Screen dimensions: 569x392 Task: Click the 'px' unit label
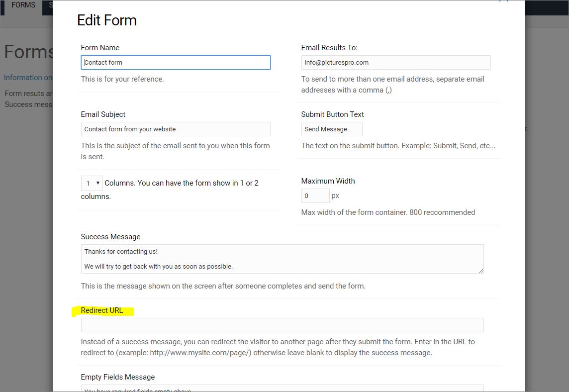click(335, 196)
